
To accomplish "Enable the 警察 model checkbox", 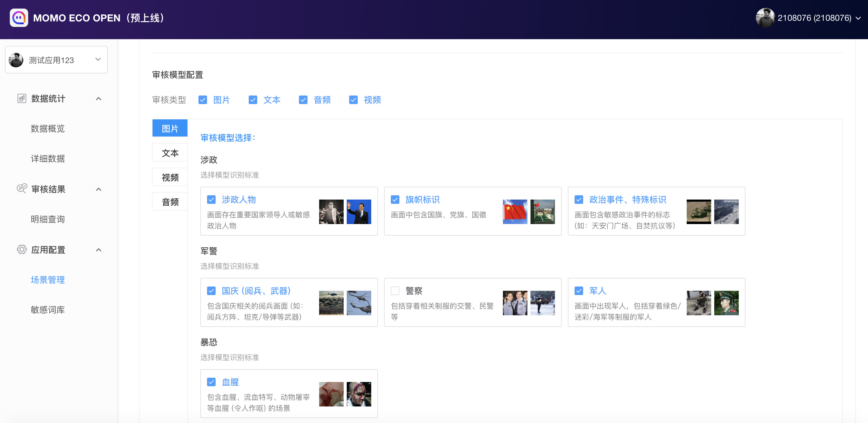I will (x=395, y=291).
